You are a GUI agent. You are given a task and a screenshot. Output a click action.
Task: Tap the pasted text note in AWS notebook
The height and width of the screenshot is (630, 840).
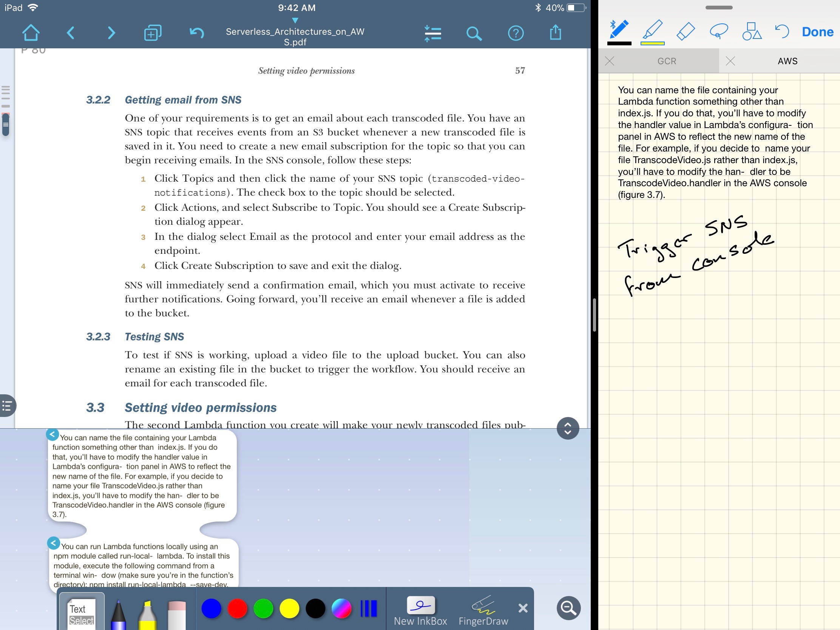(x=715, y=142)
